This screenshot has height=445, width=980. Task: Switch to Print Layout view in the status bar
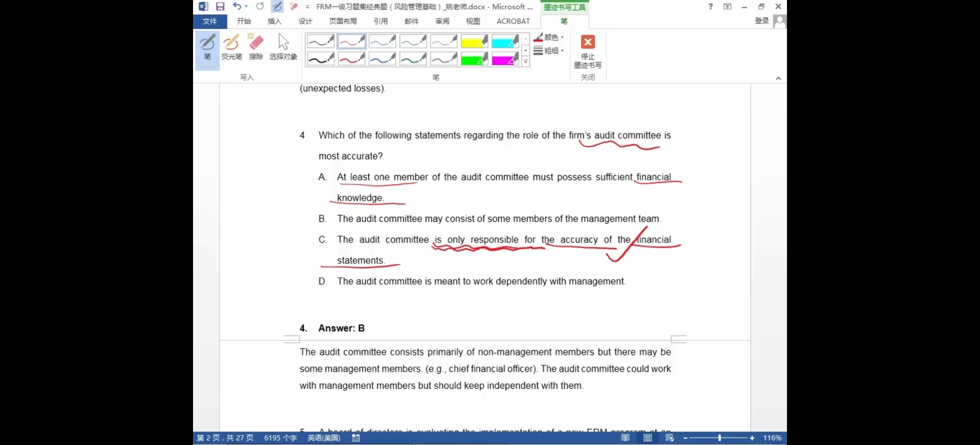point(647,438)
